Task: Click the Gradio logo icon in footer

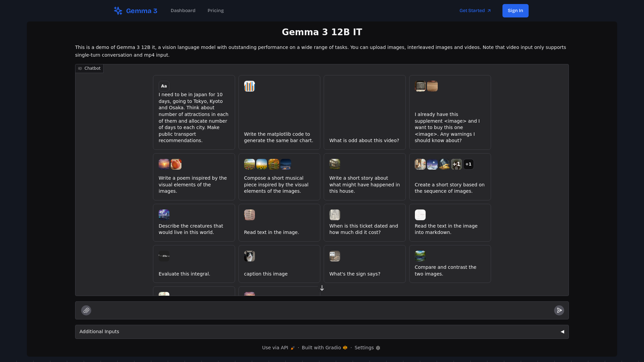Action: click(x=345, y=348)
